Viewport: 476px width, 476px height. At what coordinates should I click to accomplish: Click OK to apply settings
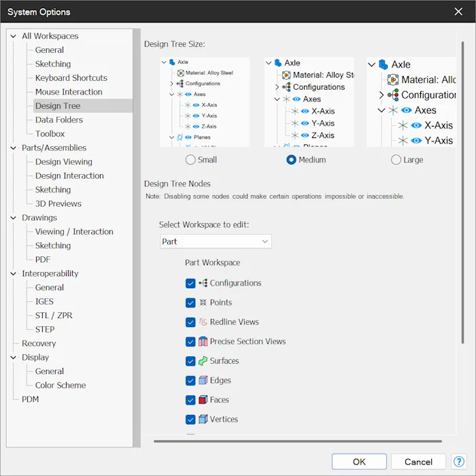(359, 462)
